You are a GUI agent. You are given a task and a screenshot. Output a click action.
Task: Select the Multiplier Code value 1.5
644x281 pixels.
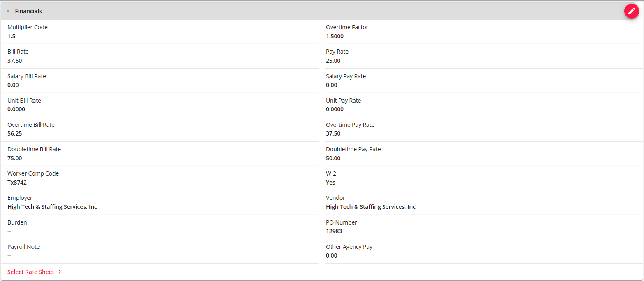[12, 36]
